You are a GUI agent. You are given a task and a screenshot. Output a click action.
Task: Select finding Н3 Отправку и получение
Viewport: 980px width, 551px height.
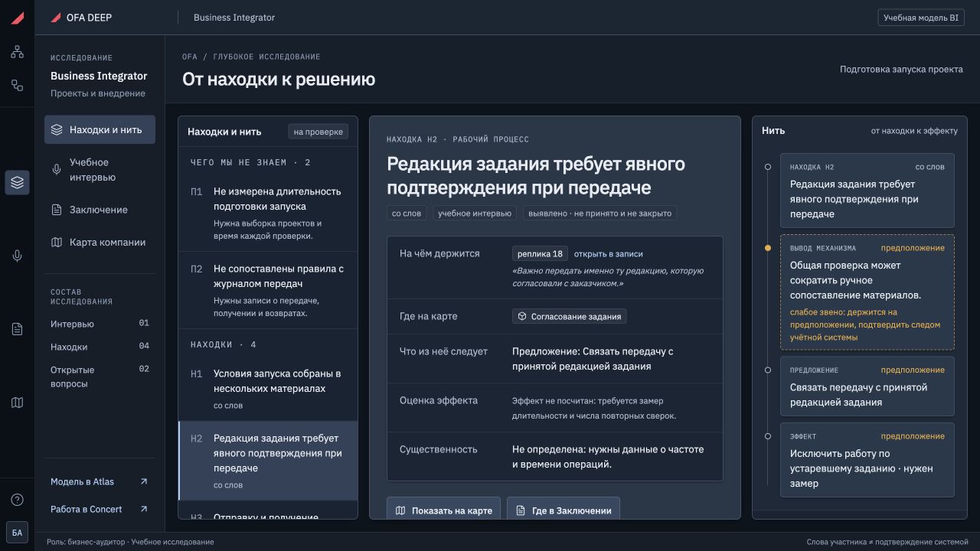point(268,510)
